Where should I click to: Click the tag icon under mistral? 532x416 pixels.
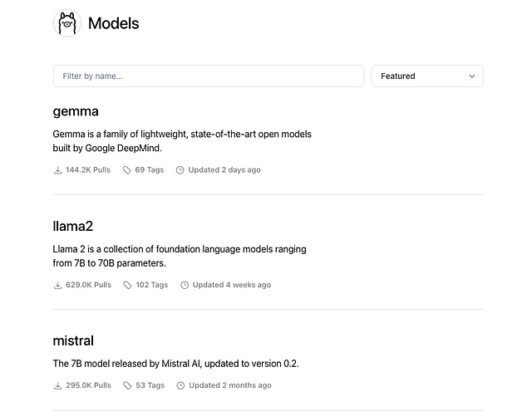click(x=127, y=385)
